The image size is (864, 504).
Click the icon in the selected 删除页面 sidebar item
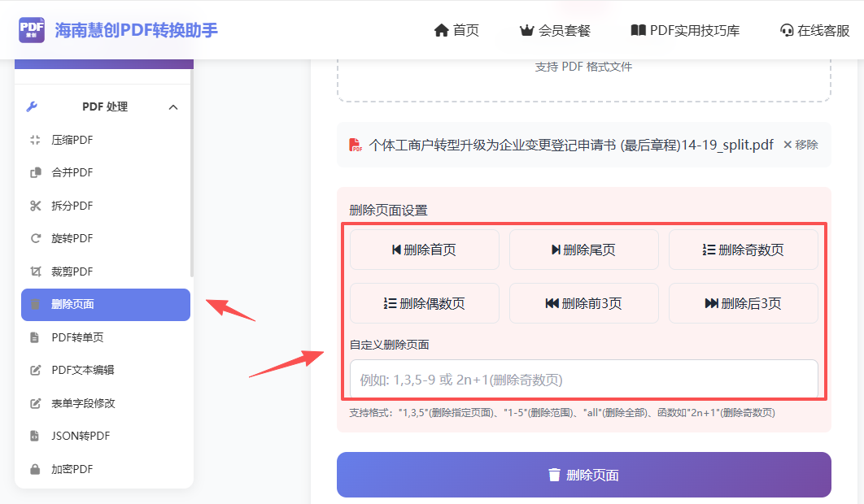(x=35, y=305)
